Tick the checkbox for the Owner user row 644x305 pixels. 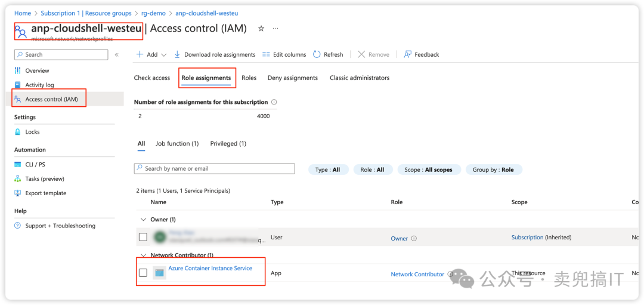143,237
